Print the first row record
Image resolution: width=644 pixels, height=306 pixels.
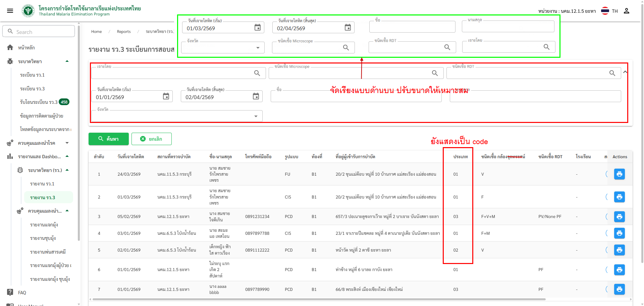(x=619, y=174)
